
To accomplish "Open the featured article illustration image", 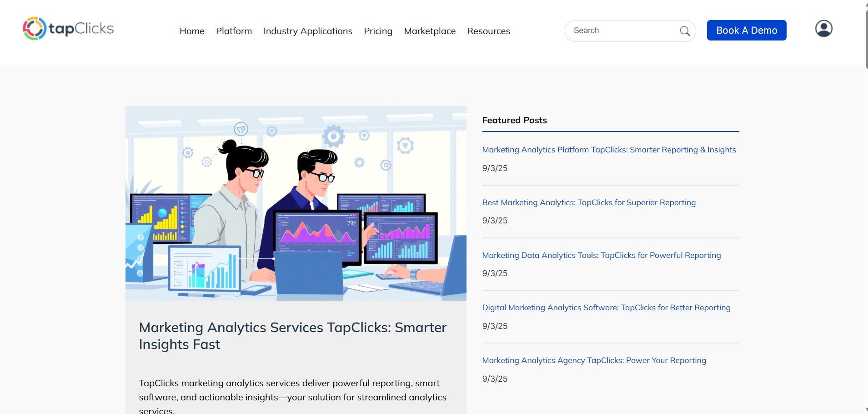I will coord(296,203).
